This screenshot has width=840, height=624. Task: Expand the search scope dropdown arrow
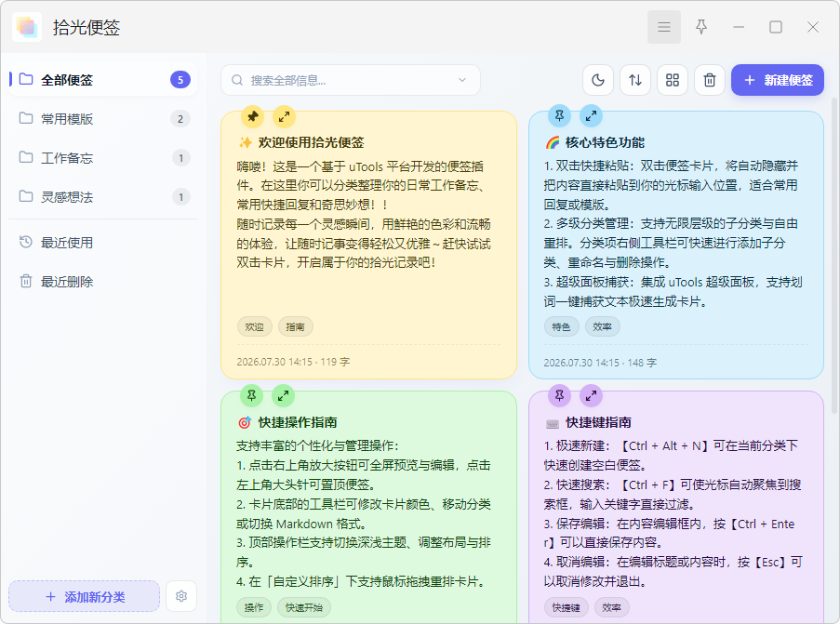461,80
